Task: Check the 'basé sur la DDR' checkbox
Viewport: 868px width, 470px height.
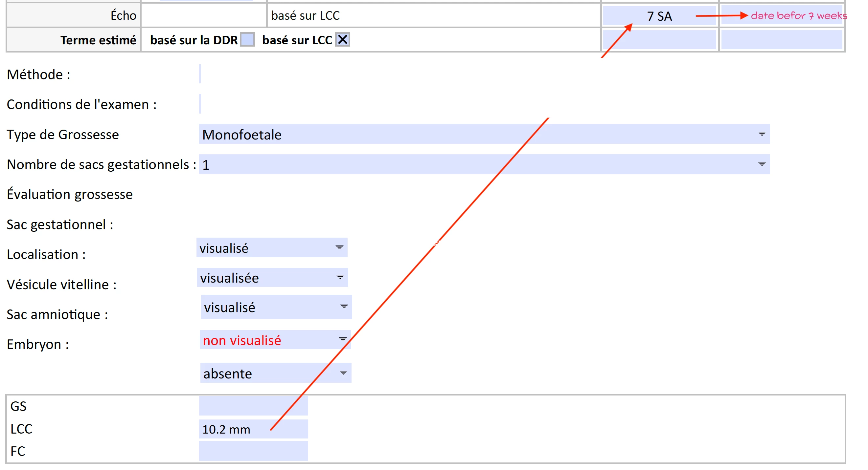Action: 247,40
